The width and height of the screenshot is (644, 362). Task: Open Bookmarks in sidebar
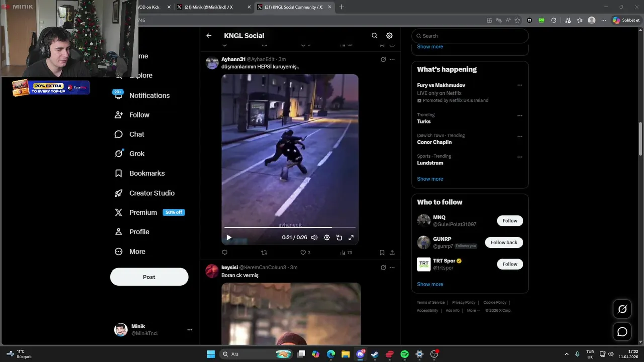(140, 173)
